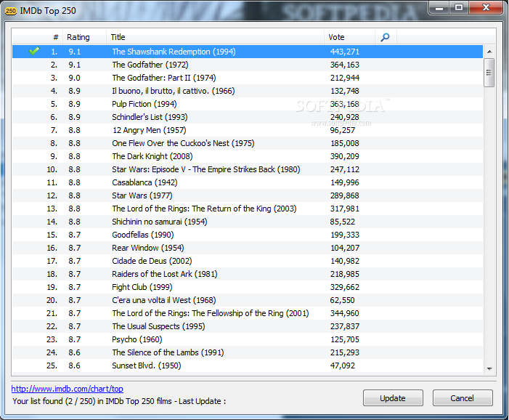
Task: Select Star Wars (1977) row
Action: pos(248,195)
